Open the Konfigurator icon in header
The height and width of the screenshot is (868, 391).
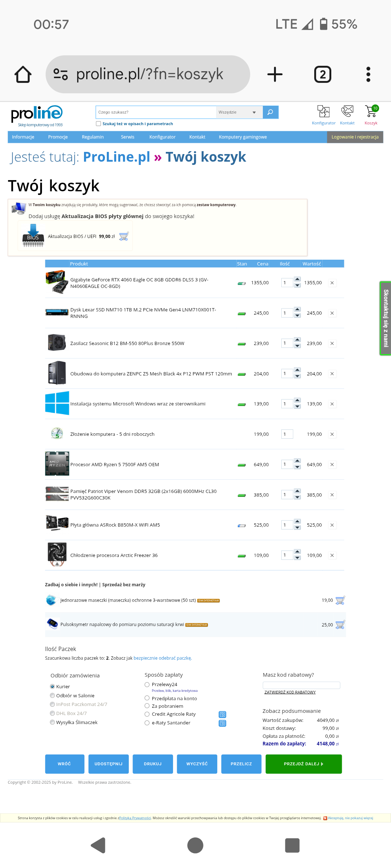pos(324,111)
